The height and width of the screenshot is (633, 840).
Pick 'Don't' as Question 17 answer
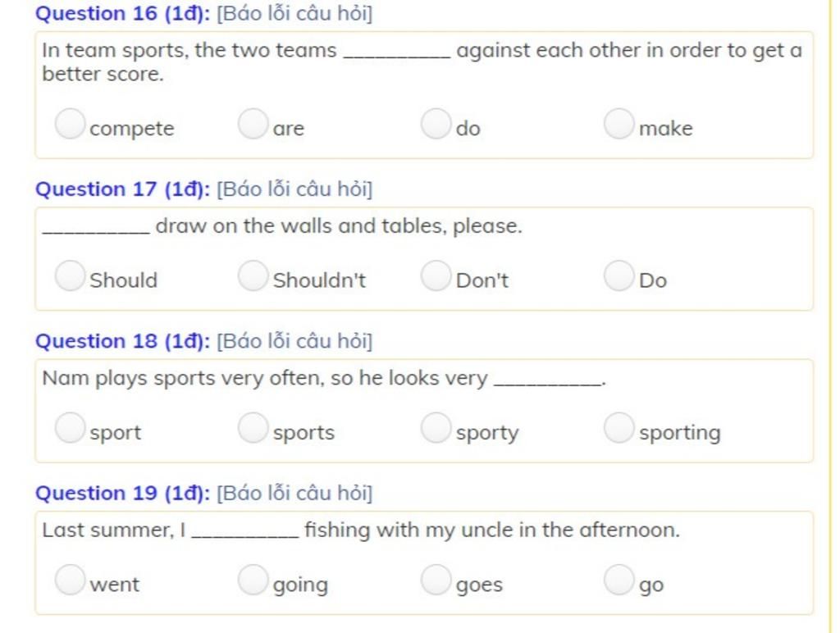(436, 276)
